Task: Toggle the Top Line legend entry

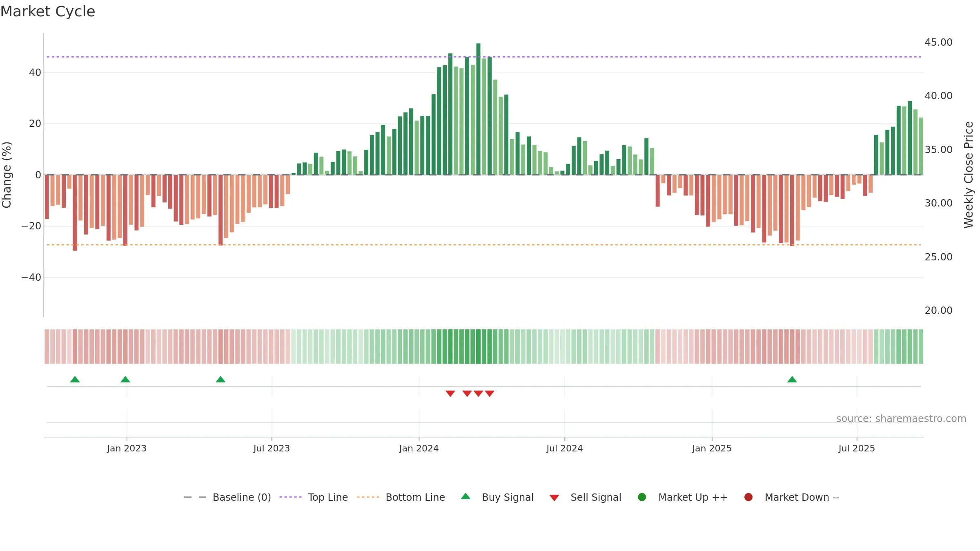Action: 314,497
